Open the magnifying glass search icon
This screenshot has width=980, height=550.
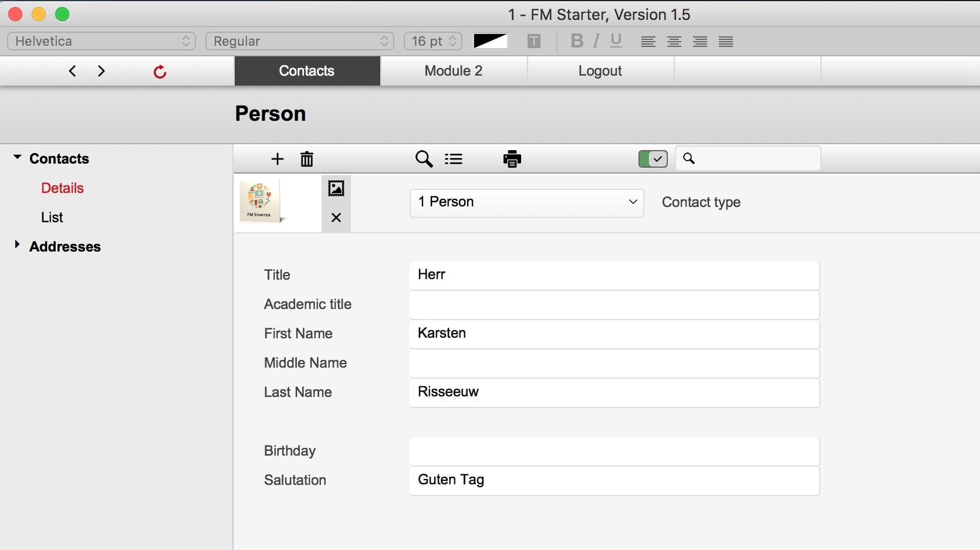424,159
